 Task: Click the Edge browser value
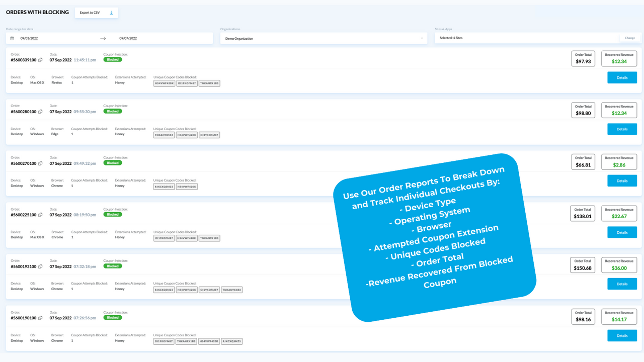[55, 134]
